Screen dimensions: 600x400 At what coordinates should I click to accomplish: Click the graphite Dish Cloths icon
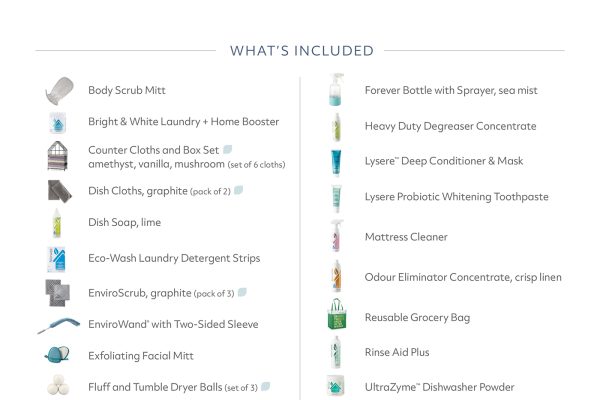pos(57,190)
